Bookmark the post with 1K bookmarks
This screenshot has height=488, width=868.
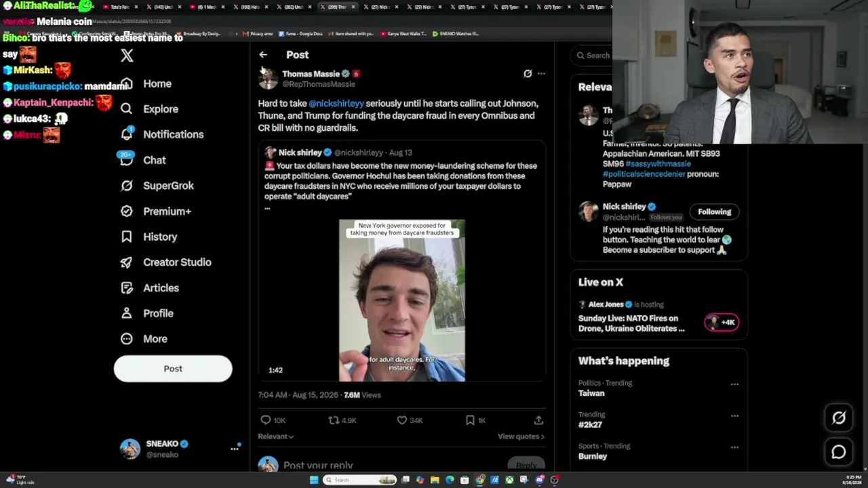pyautogui.click(x=470, y=420)
